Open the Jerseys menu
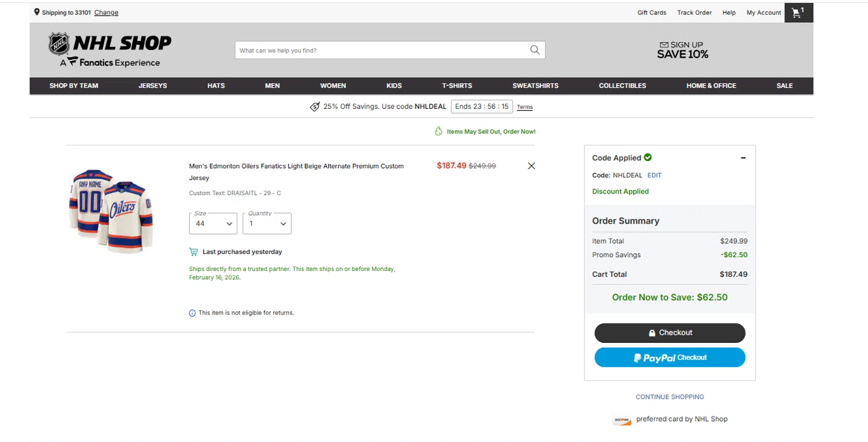This screenshot has width=868, height=442. [x=153, y=86]
